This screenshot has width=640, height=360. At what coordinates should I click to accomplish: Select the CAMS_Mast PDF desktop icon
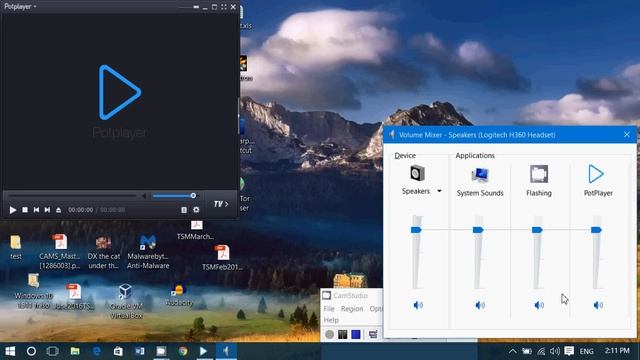point(60,251)
